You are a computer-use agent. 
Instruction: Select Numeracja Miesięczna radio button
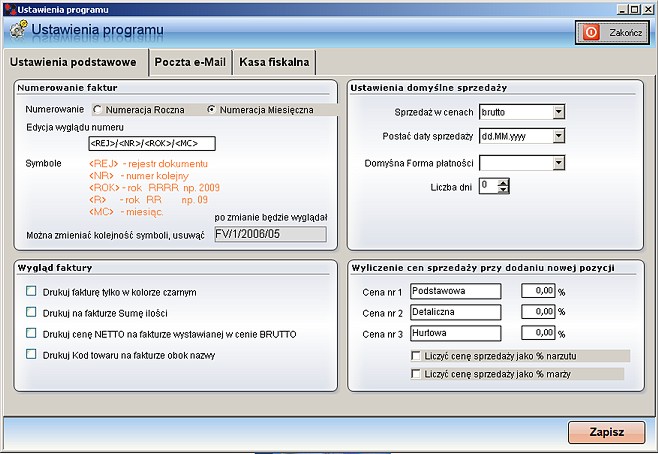point(212,109)
